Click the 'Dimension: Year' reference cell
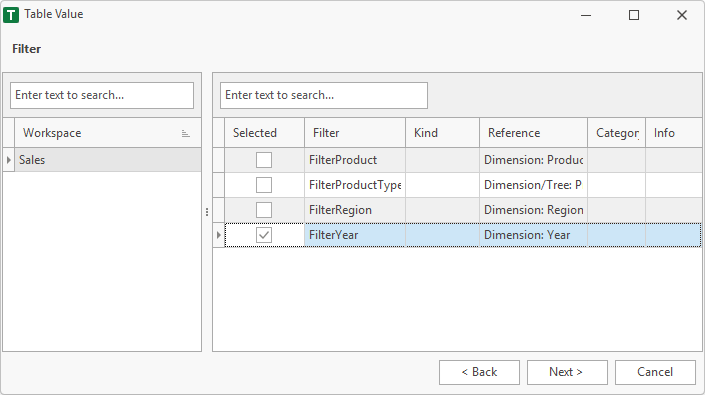705x395 pixels. tap(533, 235)
